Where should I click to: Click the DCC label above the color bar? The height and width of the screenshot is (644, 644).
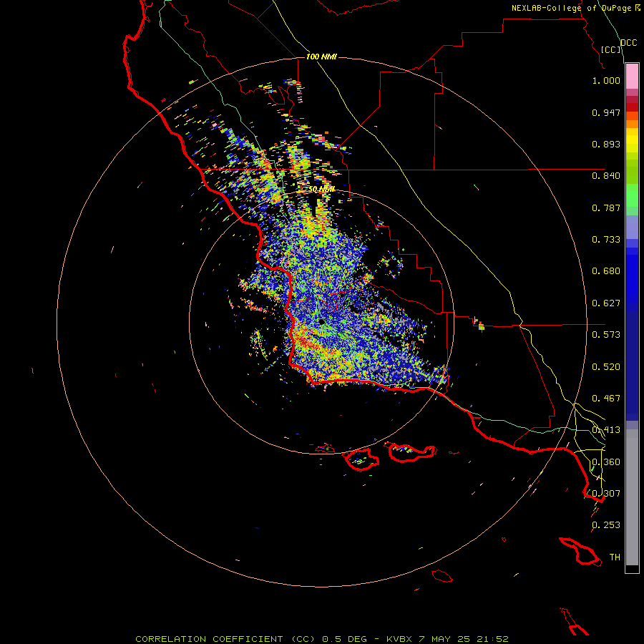pos(629,43)
